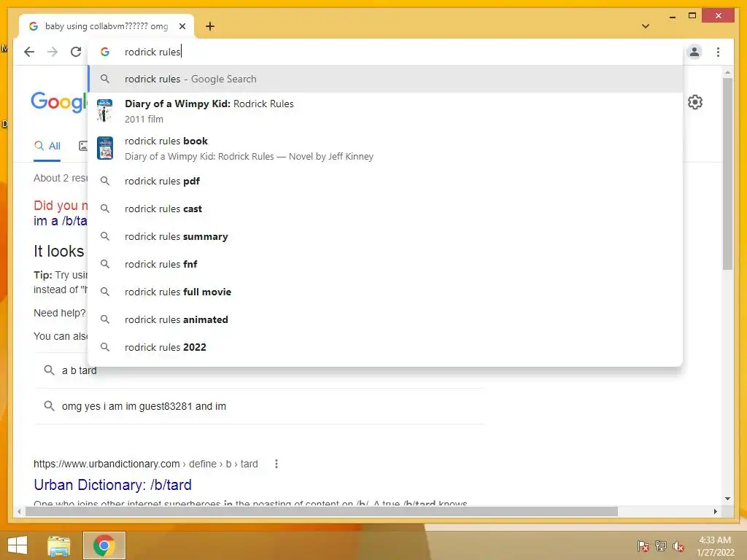747x560 pixels.
Task: Select 'rodrick rules animated' suggestion
Action: [x=385, y=319]
